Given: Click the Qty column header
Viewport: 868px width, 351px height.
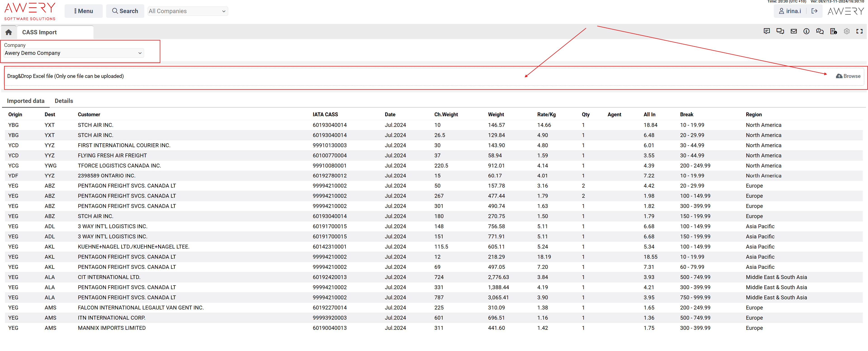Looking at the screenshot, I should pyautogui.click(x=586, y=114).
